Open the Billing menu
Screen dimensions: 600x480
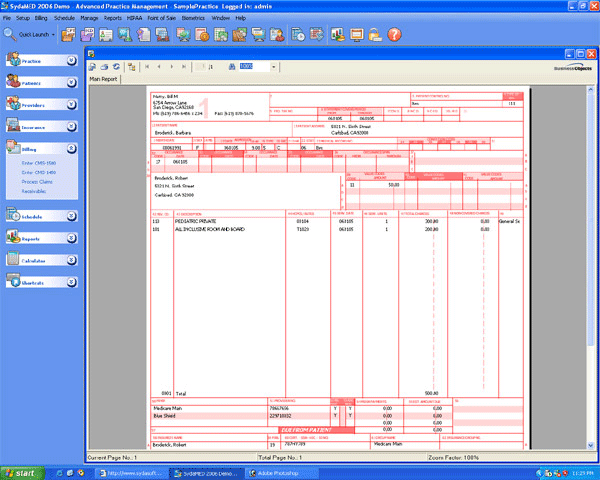tap(42, 18)
